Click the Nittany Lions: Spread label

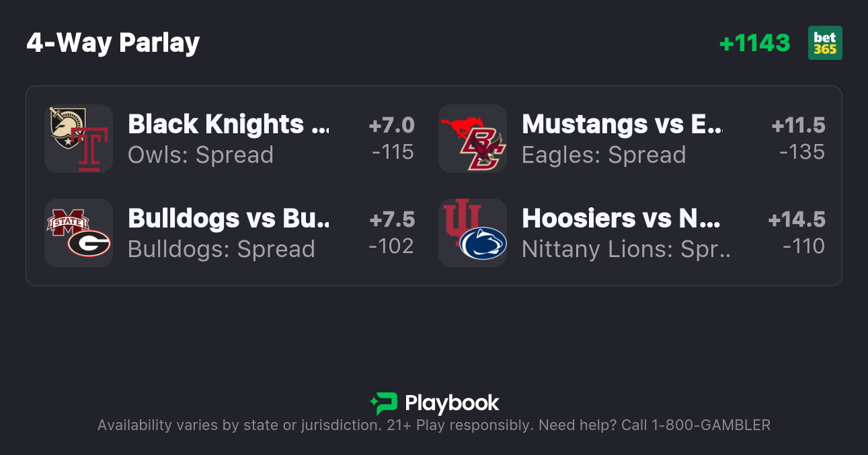[x=625, y=249]
